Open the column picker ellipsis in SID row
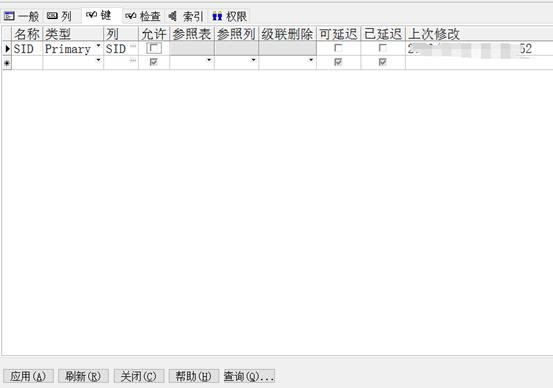 click(x=133, y=46)
